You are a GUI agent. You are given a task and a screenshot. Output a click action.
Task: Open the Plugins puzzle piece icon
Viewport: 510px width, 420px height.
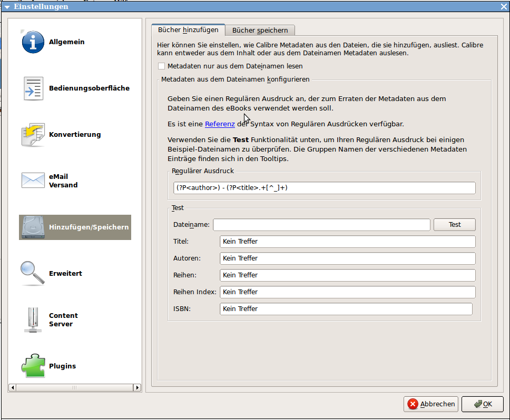coord(33,366)
